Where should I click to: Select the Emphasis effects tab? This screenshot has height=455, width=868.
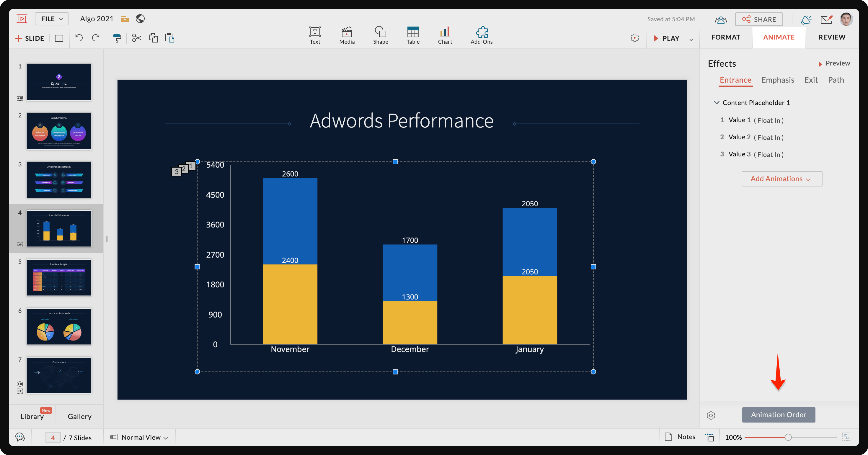tap(777, 80)
